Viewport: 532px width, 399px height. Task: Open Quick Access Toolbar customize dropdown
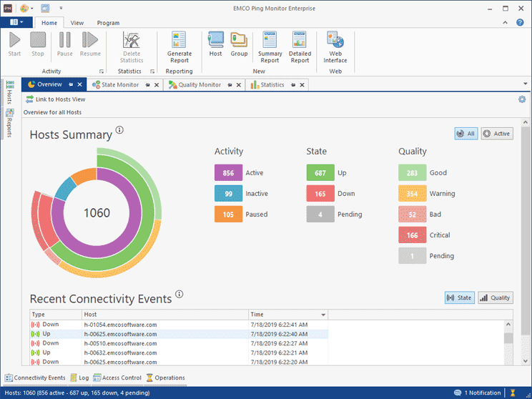point(61,8)
